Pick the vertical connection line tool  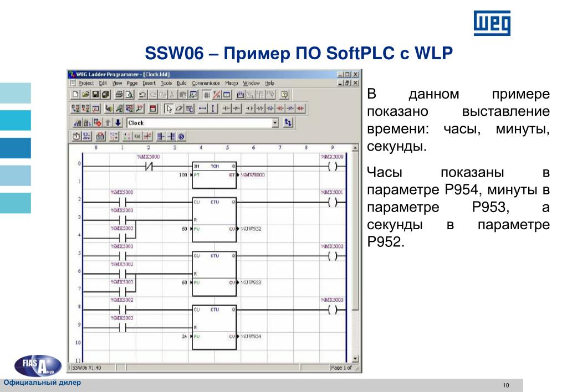tap(213, 109)
